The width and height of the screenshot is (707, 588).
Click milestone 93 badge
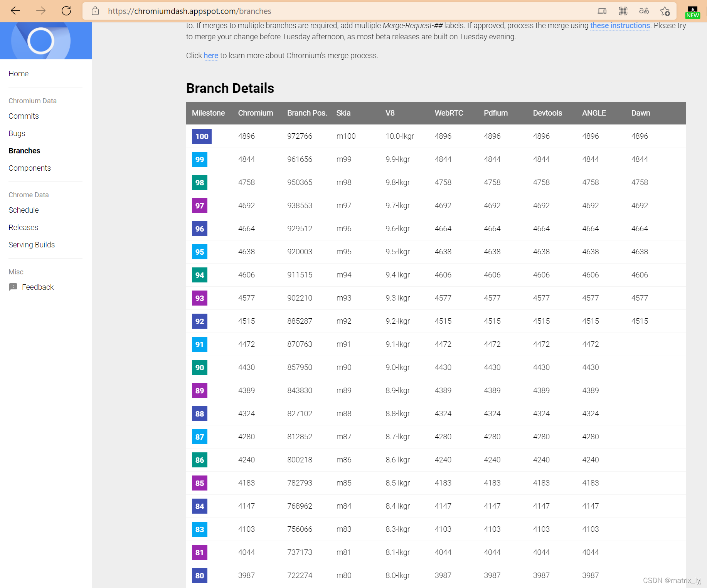click(200, 298)
